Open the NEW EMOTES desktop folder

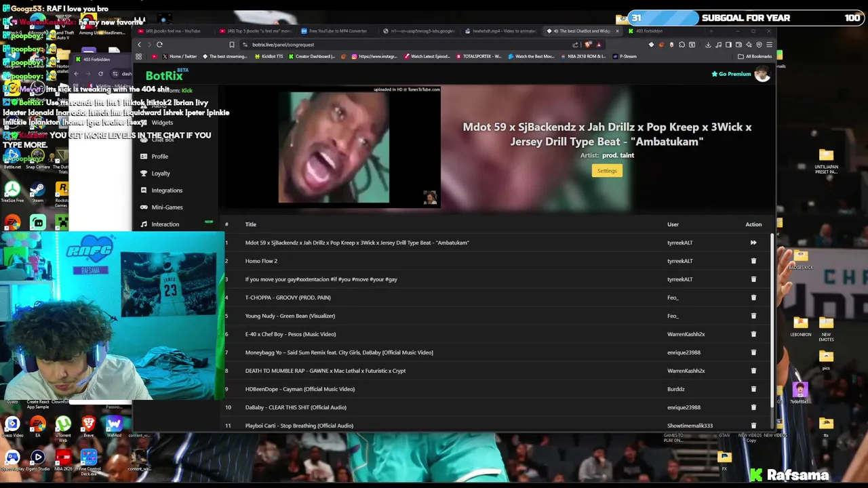click(x=826, y=328)
